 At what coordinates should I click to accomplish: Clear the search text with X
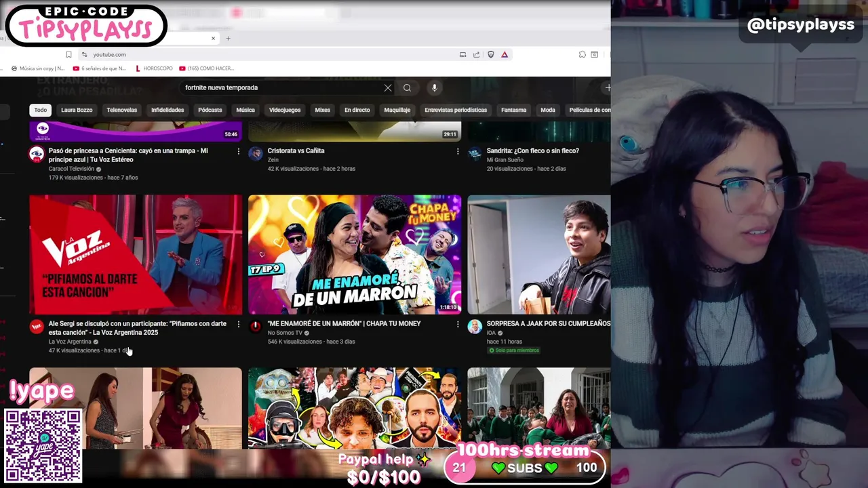coord(388,87)
